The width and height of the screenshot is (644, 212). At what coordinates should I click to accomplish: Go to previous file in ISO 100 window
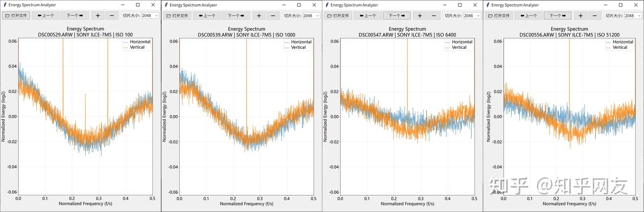coord(46,15)
